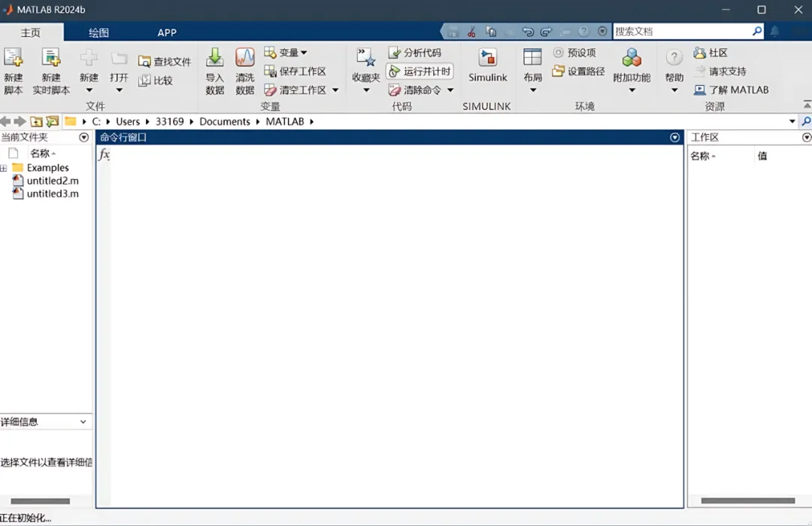This screenshot has width=812, height=526.
Task: Click 设置路径 set path
Action: (x=578, y=71)
